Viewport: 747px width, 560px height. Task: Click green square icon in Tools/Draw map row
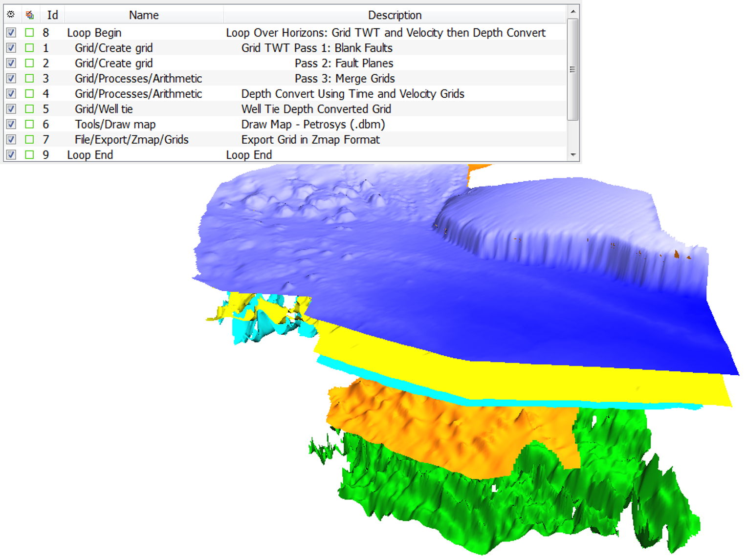tap(30, 124)
